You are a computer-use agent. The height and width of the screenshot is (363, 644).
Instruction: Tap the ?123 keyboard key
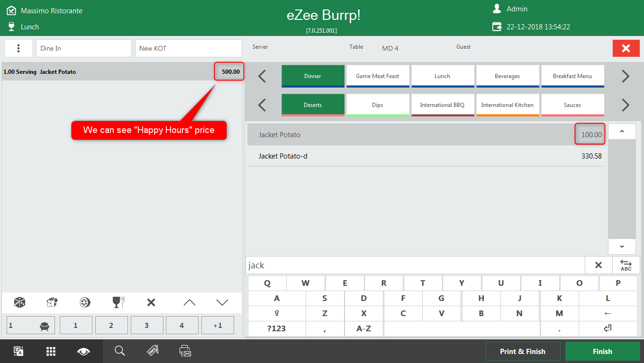click(x=277, y=328)
